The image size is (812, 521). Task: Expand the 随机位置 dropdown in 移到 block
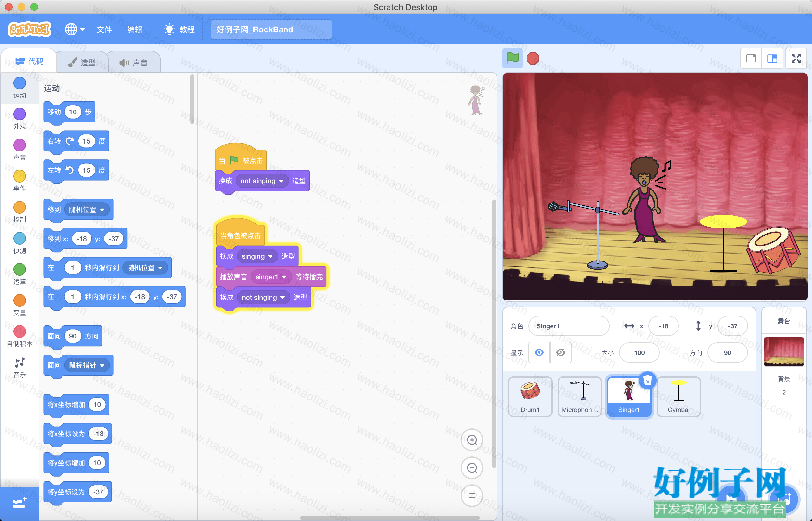pyautogui.click(x=87, y=209)
